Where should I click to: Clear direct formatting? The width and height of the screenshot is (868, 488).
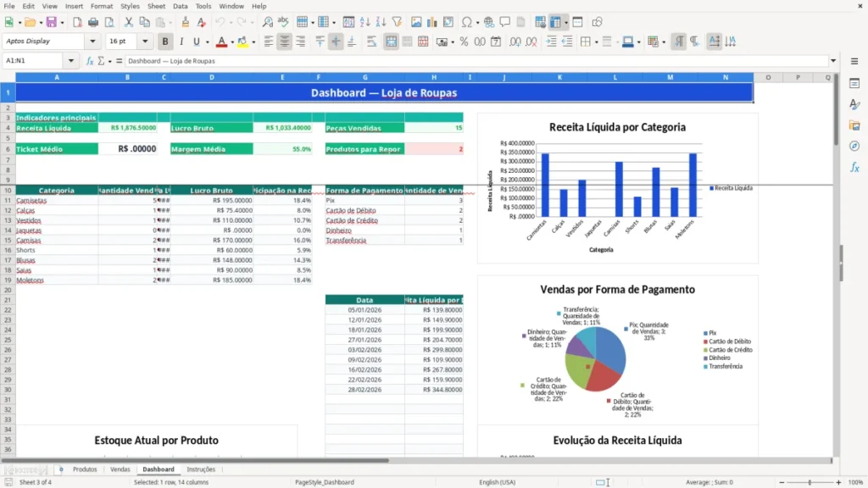[202, 22]
